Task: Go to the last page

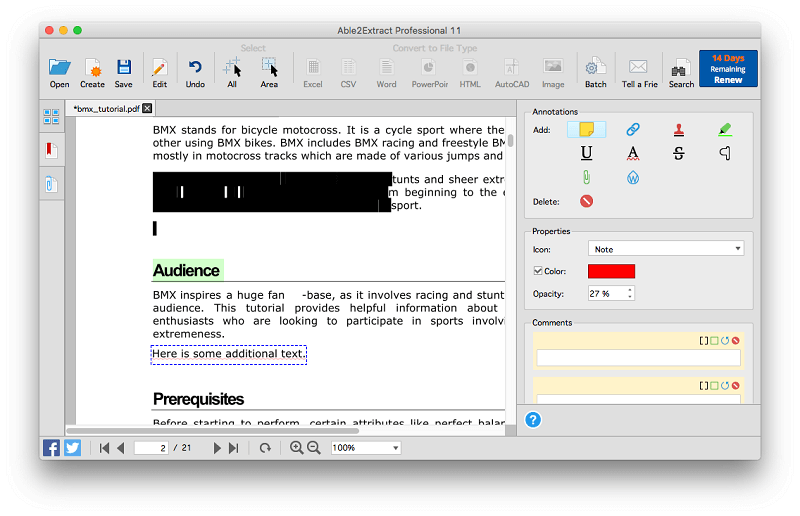Action: point(234,448)
